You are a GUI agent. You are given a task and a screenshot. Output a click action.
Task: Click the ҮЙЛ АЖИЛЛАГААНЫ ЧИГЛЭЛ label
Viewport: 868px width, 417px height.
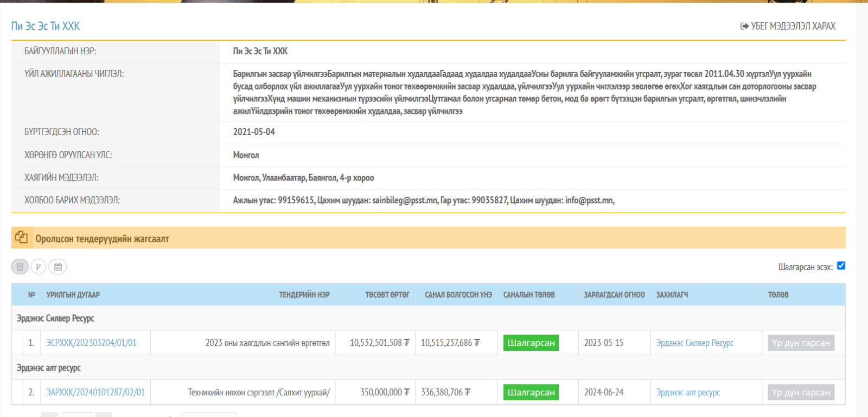tap(74, 74)
